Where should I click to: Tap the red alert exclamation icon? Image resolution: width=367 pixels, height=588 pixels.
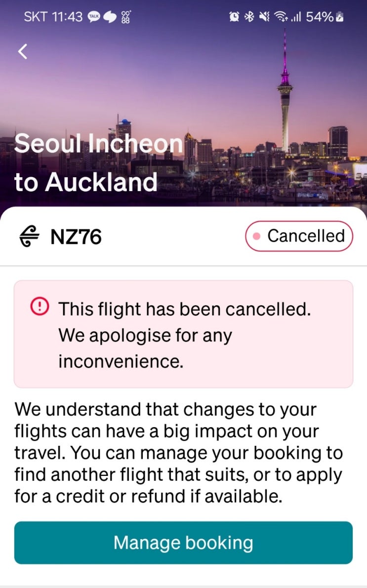40,307
